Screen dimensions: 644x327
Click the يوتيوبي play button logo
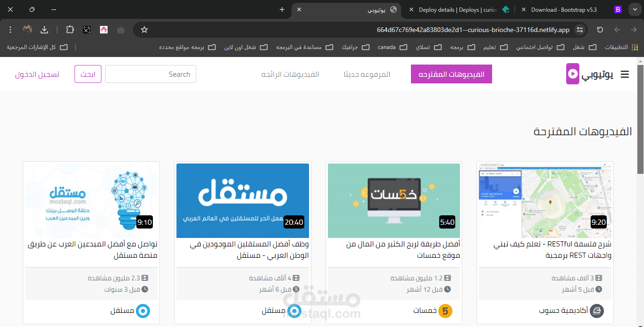[572, 74]
